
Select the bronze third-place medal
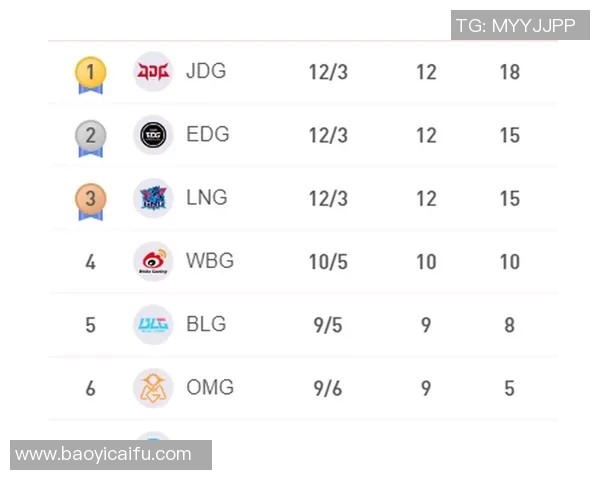tap(90, 199)
